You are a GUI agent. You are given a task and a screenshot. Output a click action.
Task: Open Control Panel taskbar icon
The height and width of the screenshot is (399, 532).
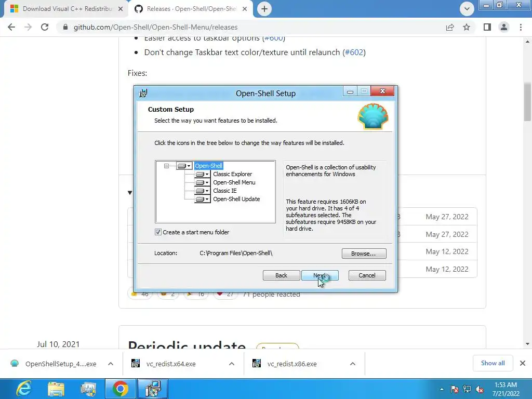(88, 389)
